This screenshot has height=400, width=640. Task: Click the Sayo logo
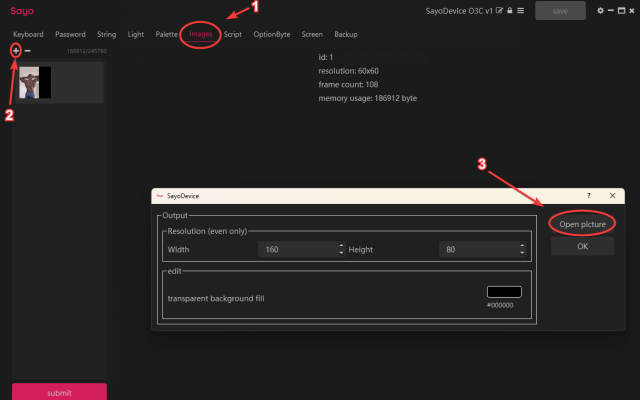click(22, 11)
